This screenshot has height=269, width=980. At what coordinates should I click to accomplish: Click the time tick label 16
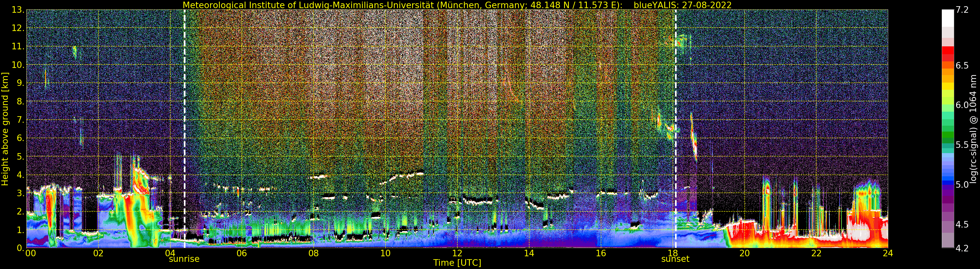tap(601, 253)
